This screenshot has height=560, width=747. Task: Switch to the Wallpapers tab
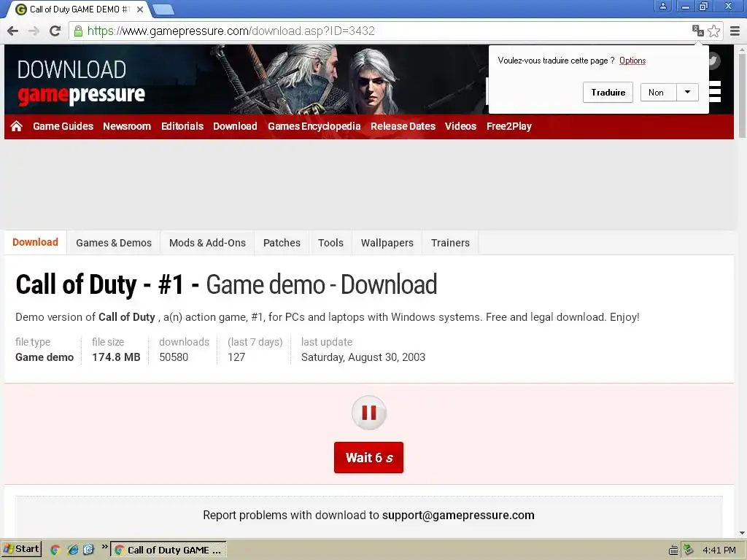tap(387, 243)
